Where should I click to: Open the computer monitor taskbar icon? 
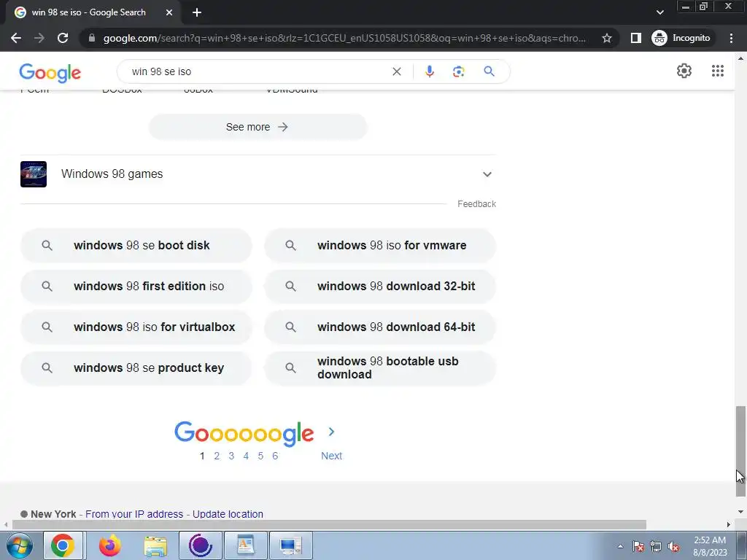coord(290,545)
